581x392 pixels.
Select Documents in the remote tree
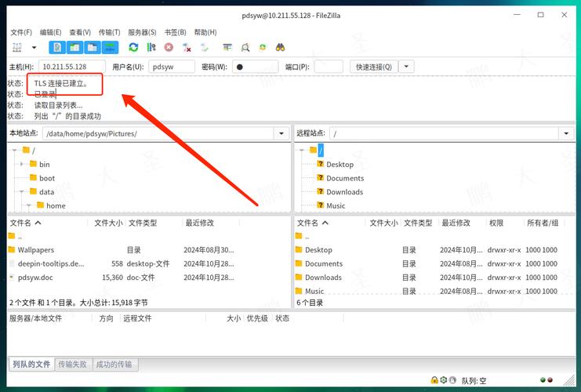pos(345,178)
